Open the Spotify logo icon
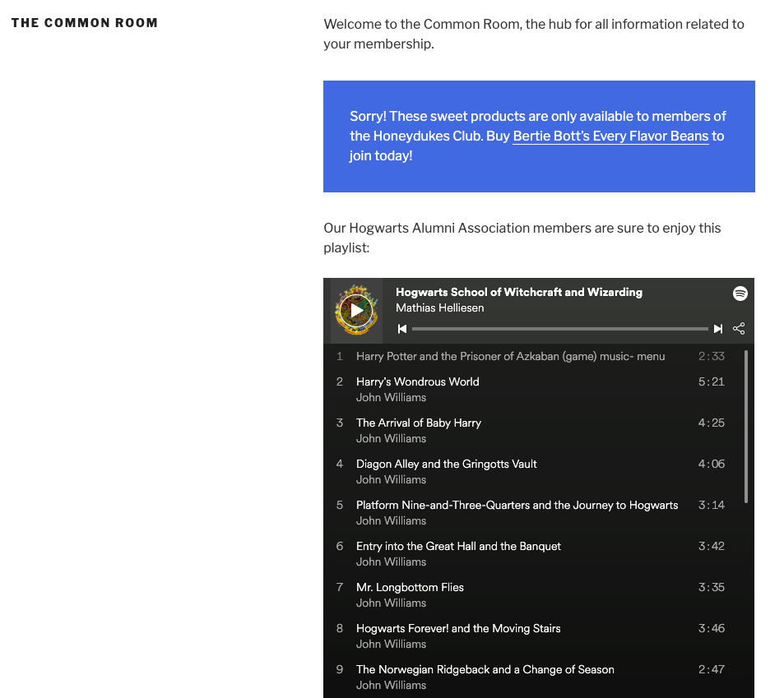The height and width of the screenshot is (698, 784). pyautogui.click(x=740, y=294)
